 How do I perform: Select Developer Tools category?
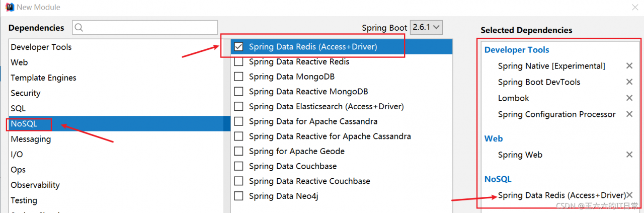coord(116,47)
